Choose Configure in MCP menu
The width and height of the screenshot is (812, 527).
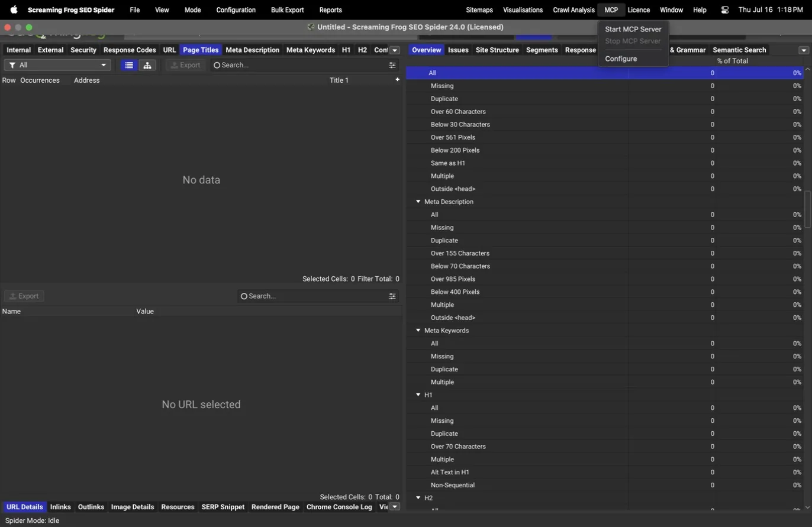tap(633, 59)
